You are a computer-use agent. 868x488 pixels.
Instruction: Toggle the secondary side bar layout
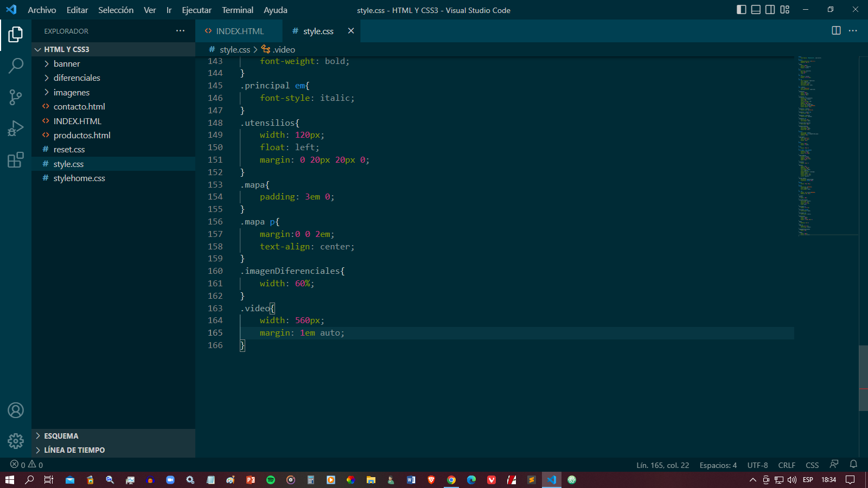click(770, 10)
